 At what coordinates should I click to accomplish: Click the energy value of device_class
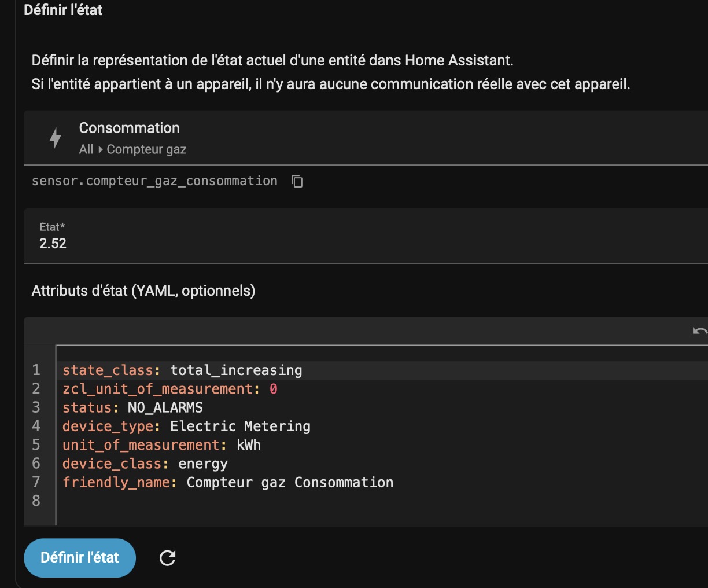pyautogui.click(x=202, y=464)
